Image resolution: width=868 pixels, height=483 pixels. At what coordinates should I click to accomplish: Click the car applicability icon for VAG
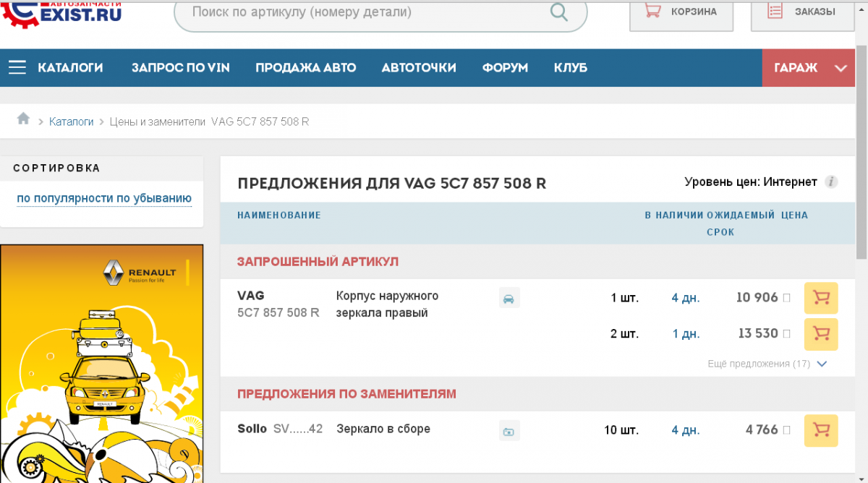tap(509, 298)
